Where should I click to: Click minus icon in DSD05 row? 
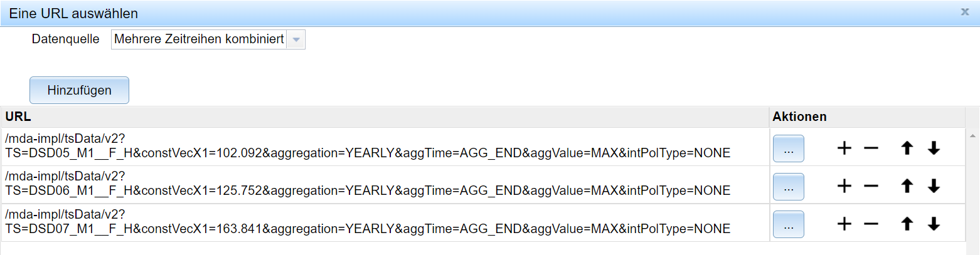click(x=871, y=148)
